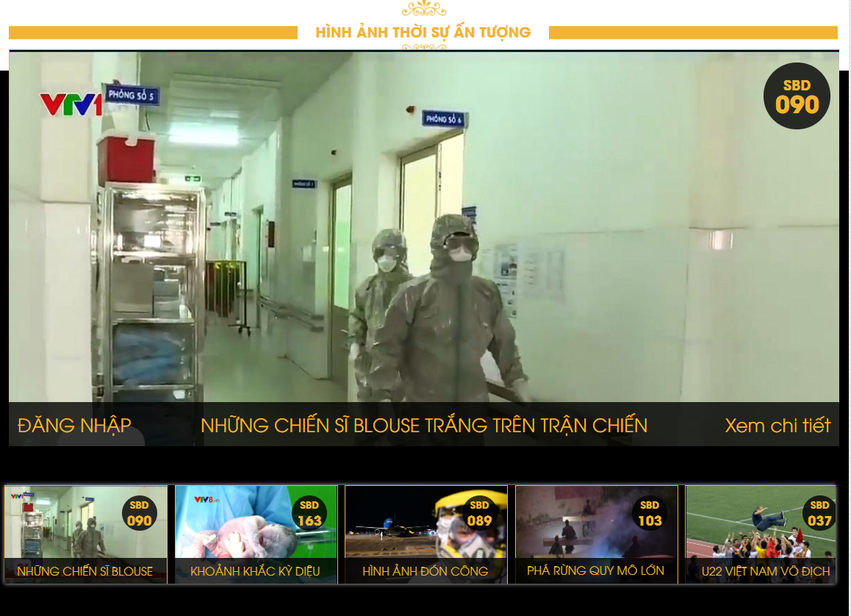Click the SBD 163 badge
This screenshot has width=851, height=616.
[x=309, y=512]
